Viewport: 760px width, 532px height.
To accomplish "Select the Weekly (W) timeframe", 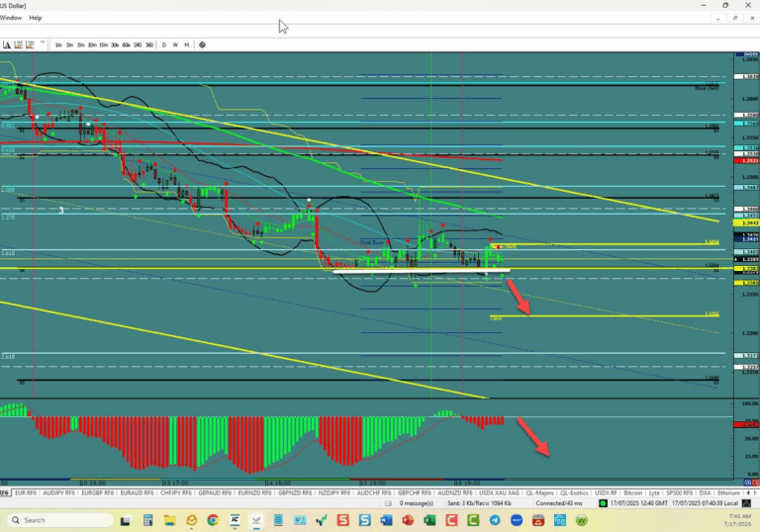I will tap(175, 45).
